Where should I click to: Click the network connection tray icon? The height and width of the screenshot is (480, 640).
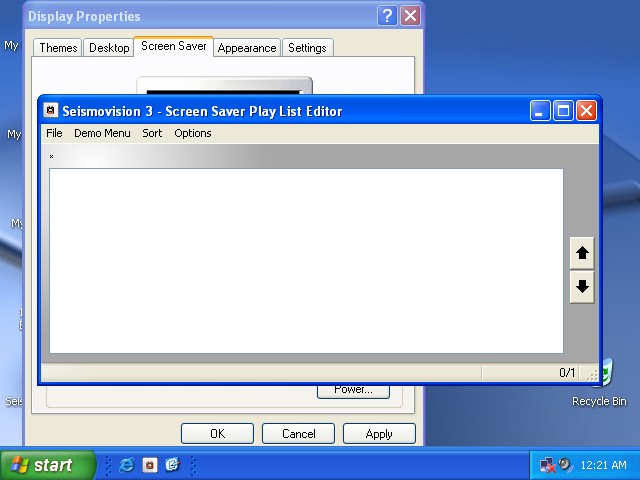coord(547,465)
